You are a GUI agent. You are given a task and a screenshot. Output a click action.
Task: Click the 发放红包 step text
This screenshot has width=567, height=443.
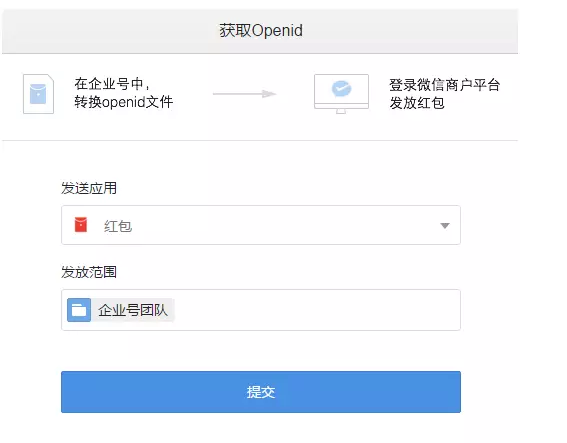pos(417,103)
